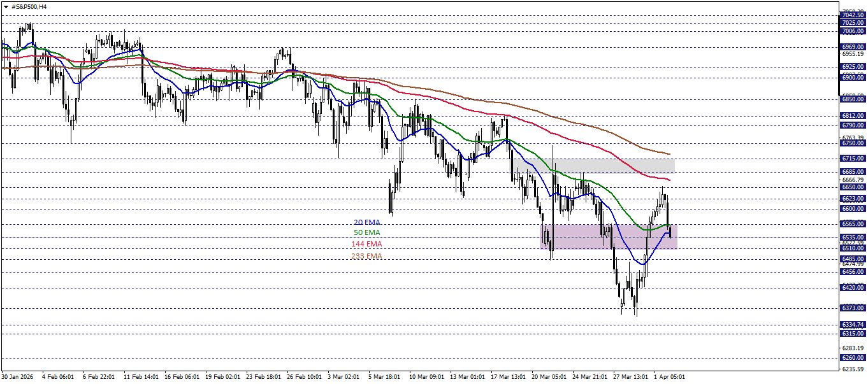This screenshot has width=868, height=384.
Task: Select the 233 EMA legend label
Action: pyautogui.click(x=365, y=255)
